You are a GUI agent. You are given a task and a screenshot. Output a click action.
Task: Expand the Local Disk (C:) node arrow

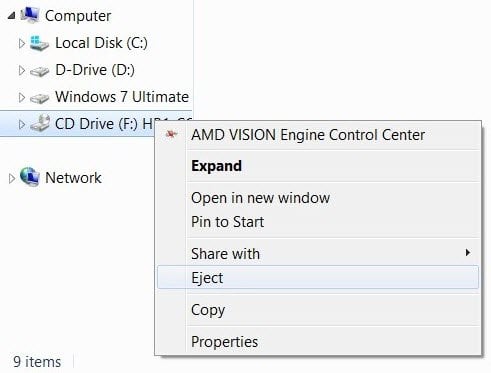pos(22,43)
